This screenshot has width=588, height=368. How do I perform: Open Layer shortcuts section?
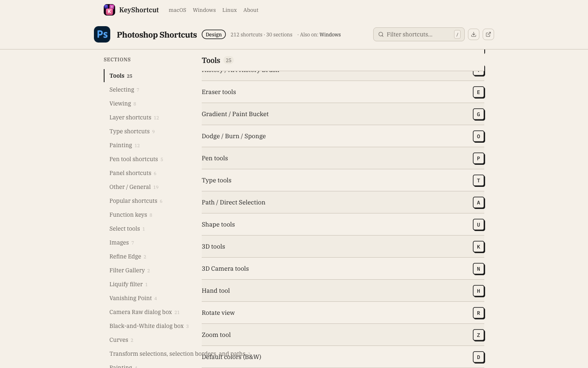pyautogui.click(x=134, y=117)
